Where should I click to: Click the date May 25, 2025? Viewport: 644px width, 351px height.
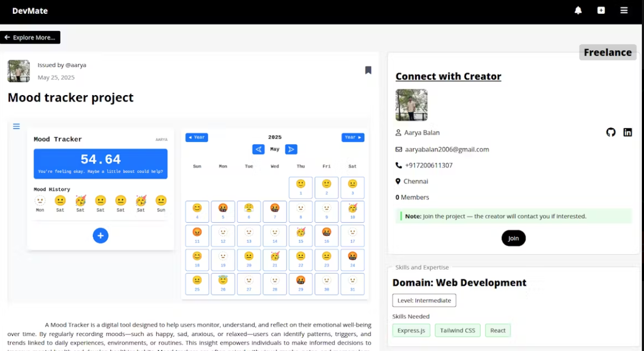click(x=56, y=77)
